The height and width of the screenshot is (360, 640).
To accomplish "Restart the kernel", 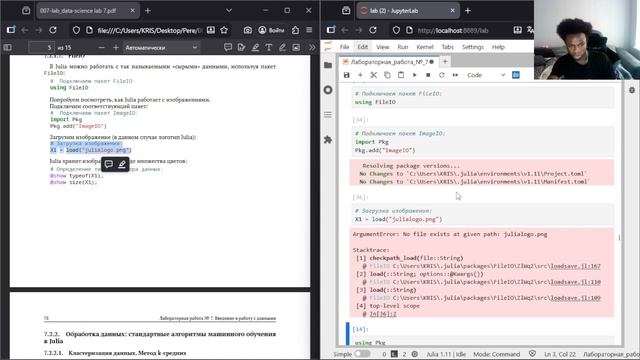I will pyautogui.click(x=442, y=75).
